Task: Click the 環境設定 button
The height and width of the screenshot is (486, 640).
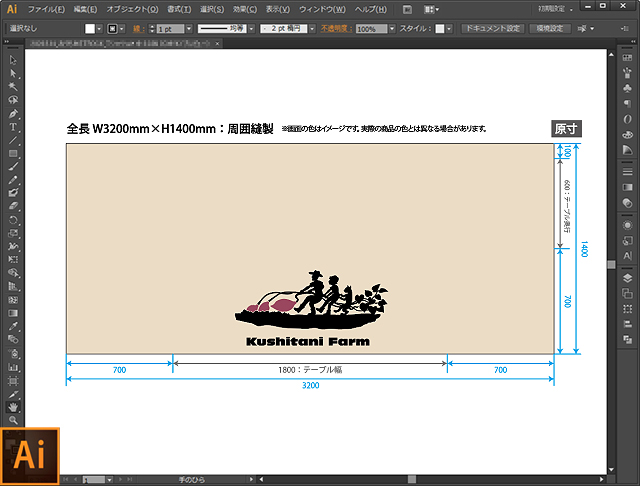Action: tap(551, 29)
